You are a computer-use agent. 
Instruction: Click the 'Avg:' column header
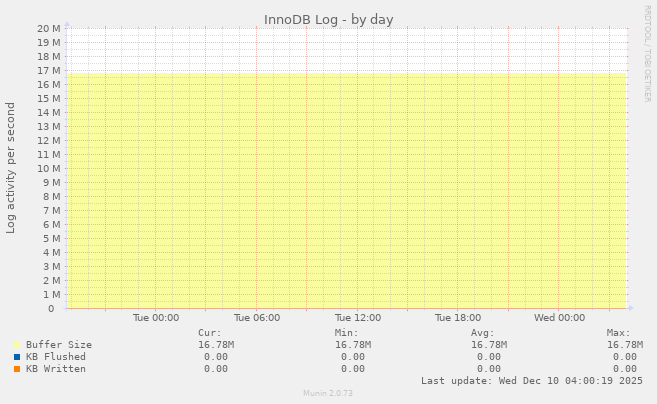click(x=483, y=333)
